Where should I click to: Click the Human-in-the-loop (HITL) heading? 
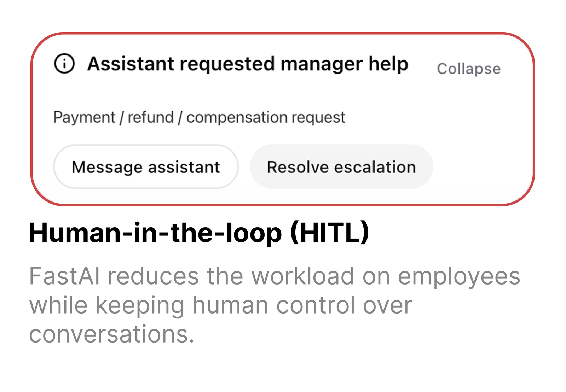(x=199, y=233)
